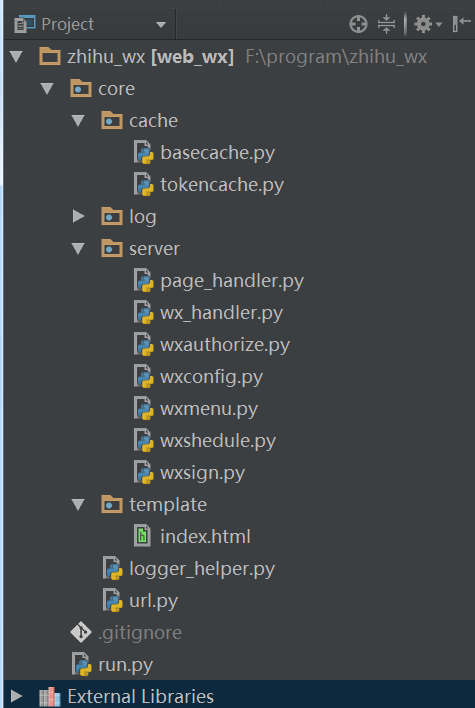This screenshot has height=708, width=475.
Task: Collapse the zhihu_wx root folder
Action: pos(16,57)
